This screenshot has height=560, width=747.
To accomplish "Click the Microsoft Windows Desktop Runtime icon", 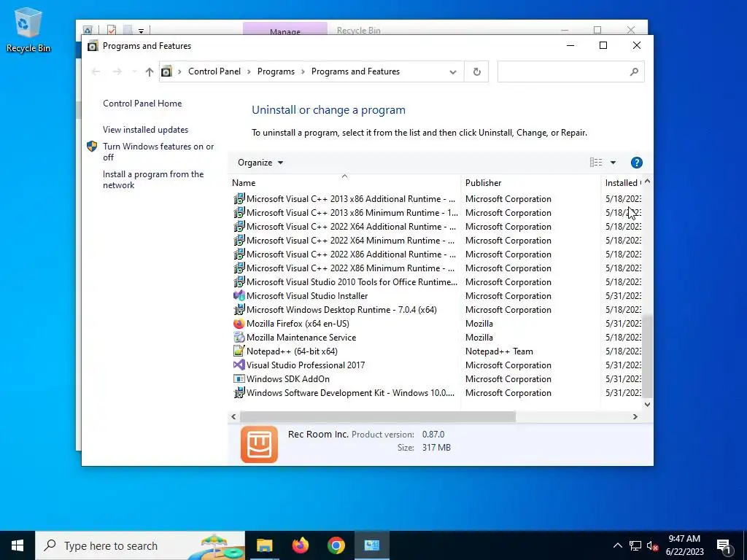I will [239, 310].
